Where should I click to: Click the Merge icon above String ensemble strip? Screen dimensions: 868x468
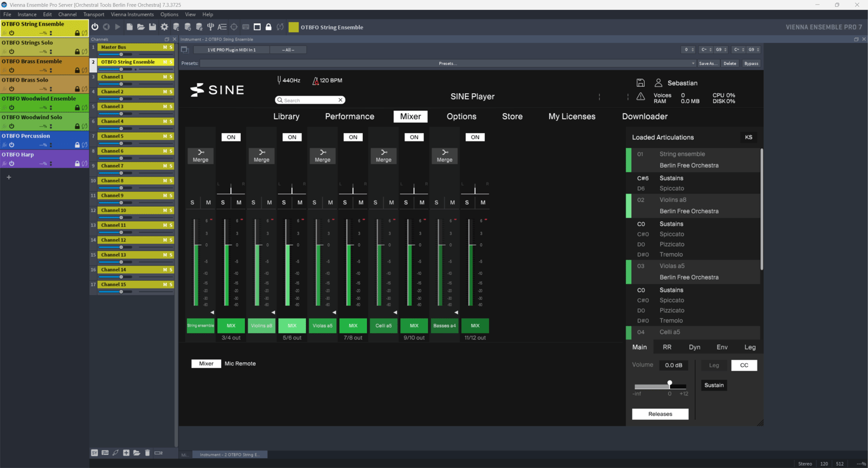(x=200, y=156)
